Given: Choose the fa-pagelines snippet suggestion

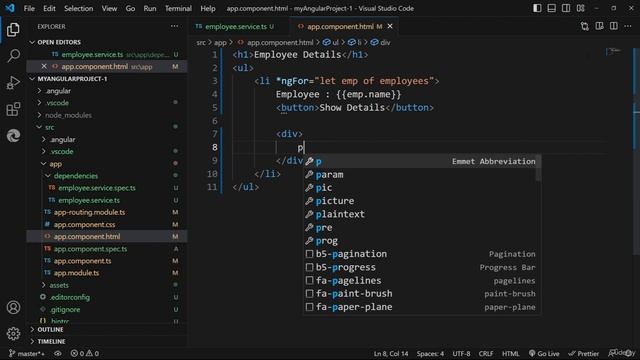Looking at the screenshot, I should point(420,280).
